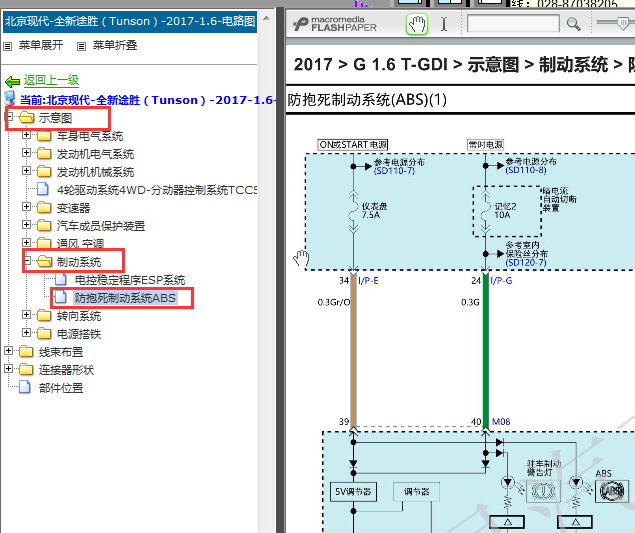Open 电控稳定程序ESP系统 document

coord(130,280)
